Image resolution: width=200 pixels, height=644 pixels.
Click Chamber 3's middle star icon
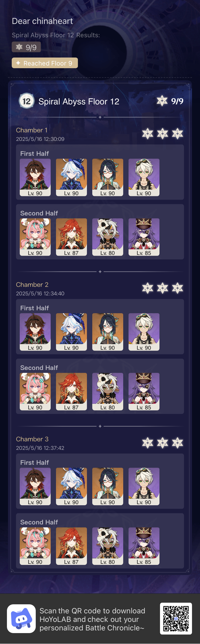pos(163,442)
